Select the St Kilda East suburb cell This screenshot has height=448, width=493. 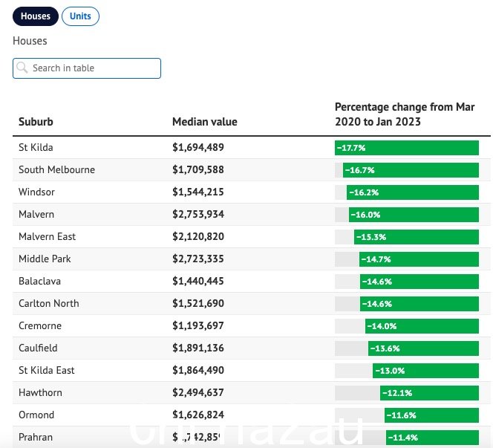tap(47, 370)
